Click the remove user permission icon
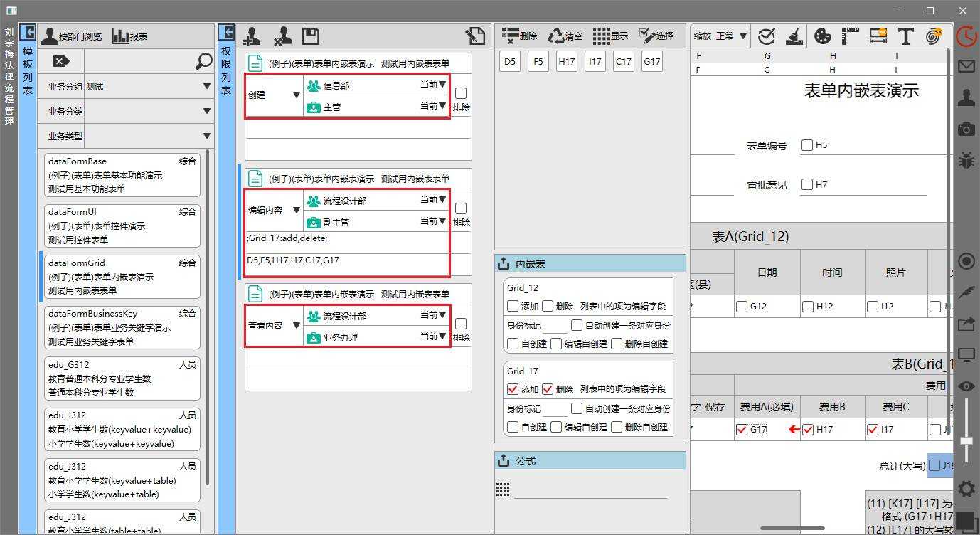 282,36
